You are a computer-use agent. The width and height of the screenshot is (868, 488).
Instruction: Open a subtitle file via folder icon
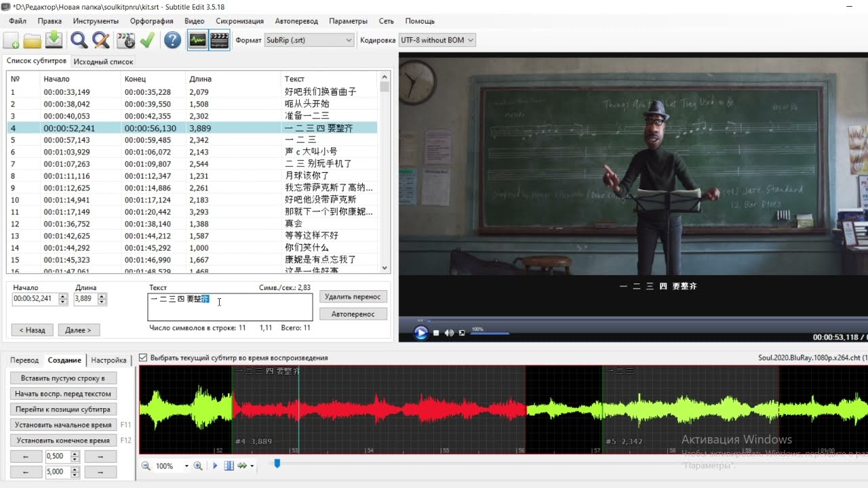tap(33, 40)
